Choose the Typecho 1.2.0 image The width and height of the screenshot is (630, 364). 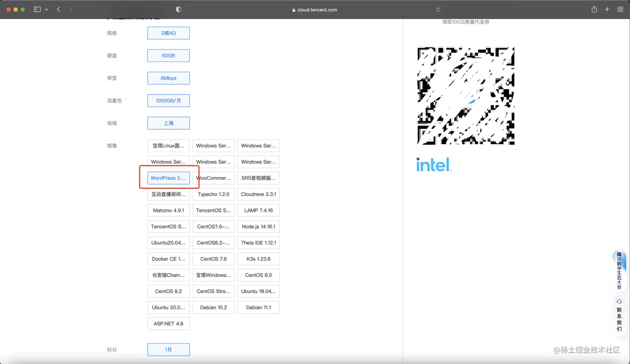click(213, 194)
